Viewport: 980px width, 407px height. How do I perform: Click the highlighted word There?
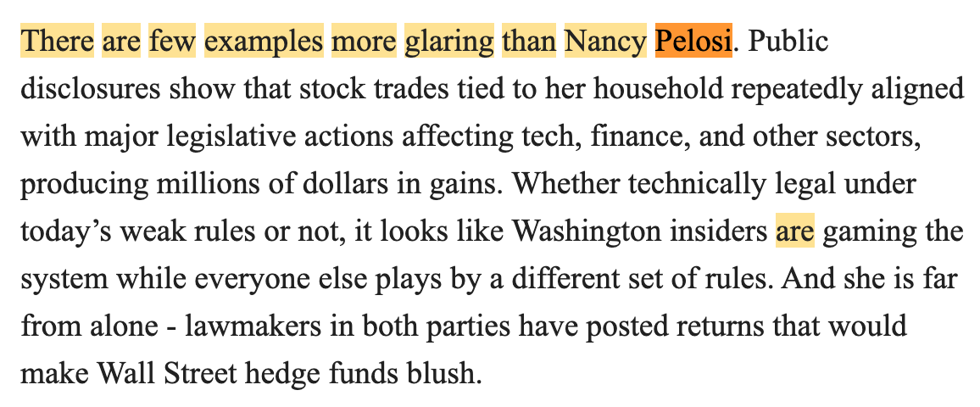pyautogui.click(x=57, y=42)
